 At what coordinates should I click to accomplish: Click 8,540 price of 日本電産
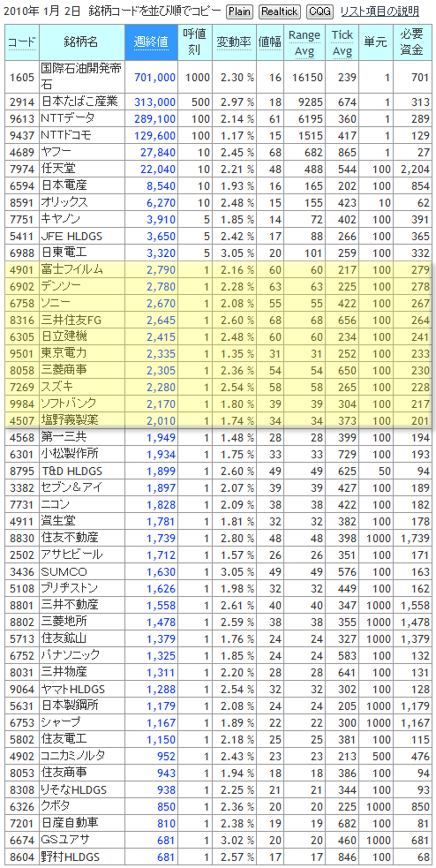point(161,185)
